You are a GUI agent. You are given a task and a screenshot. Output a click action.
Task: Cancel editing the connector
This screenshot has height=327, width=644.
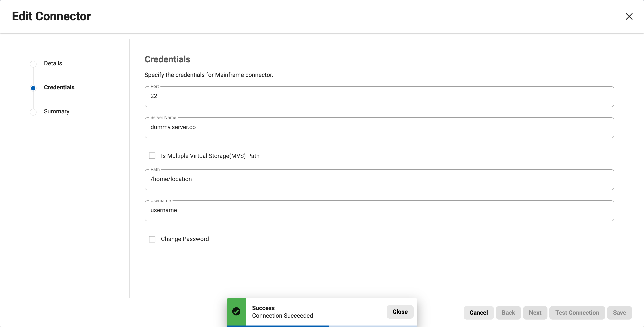[479, 313]
